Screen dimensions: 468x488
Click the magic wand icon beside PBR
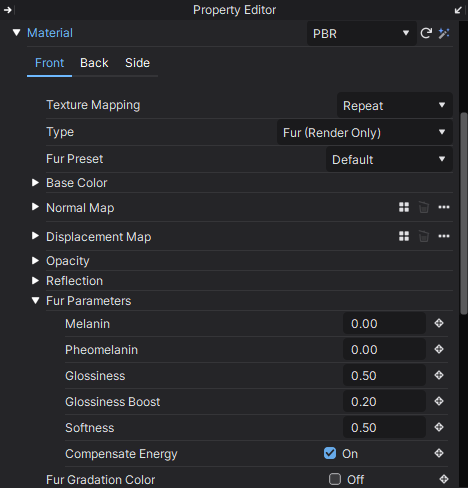pos(444,33)
